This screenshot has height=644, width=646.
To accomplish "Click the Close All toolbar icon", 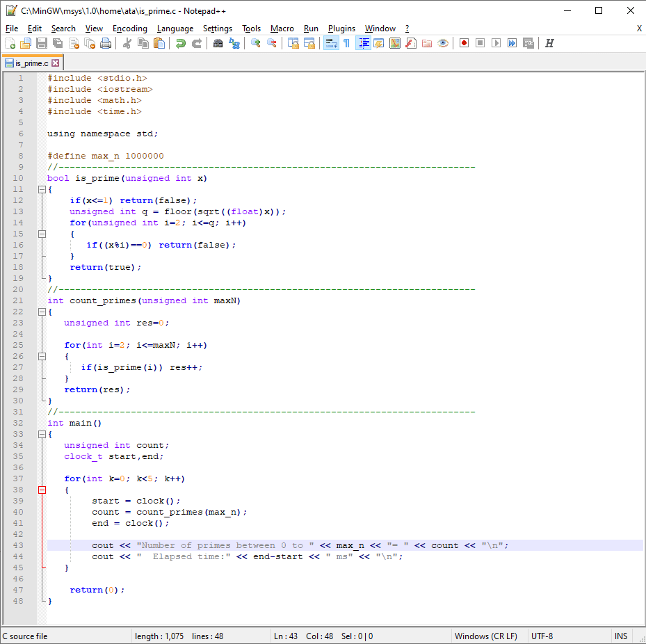I will 90,43.
